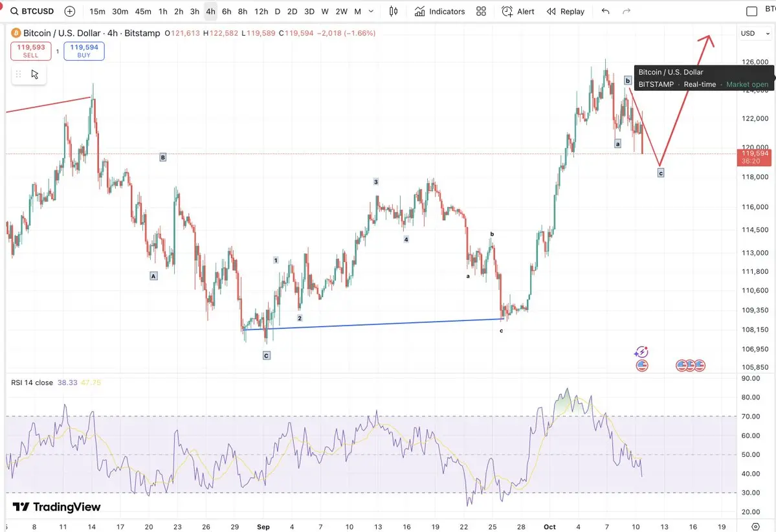Select the weekly W timeframe
The height and width of the screenshot is (532, 776).
point(325,12)
